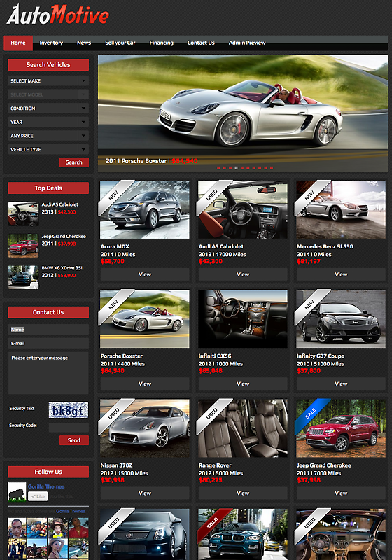Select the first slideshow pagination dot

[x=218, y=168]
